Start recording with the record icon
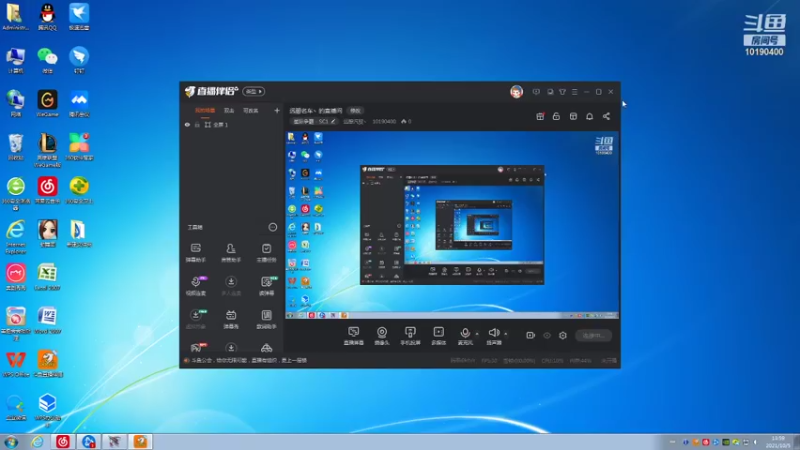 [x=530, y=335]
